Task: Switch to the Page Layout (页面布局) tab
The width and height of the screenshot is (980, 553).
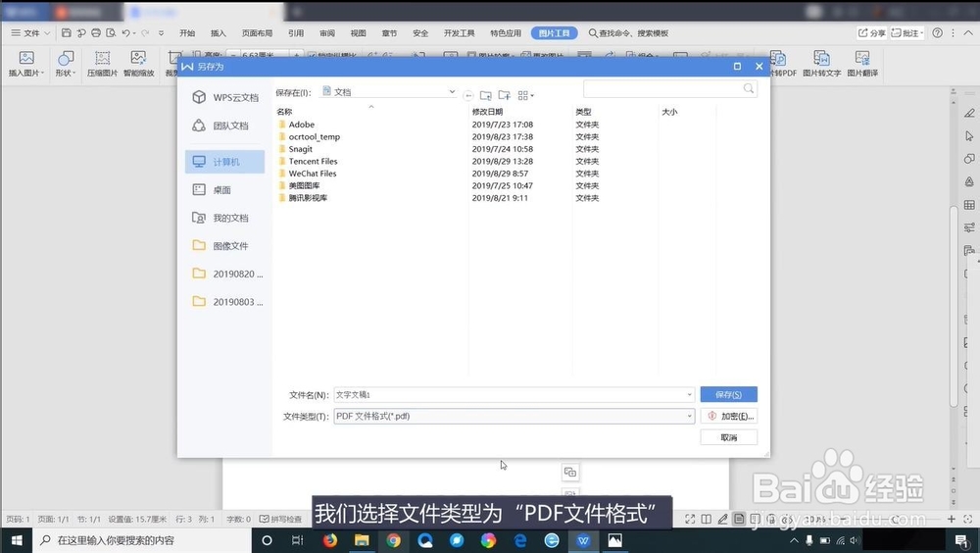Action: tap(257, 33)
